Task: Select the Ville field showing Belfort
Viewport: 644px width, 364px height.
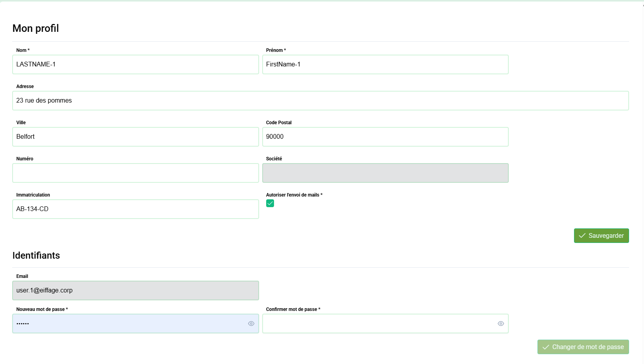Action: (x=135, y=137)
